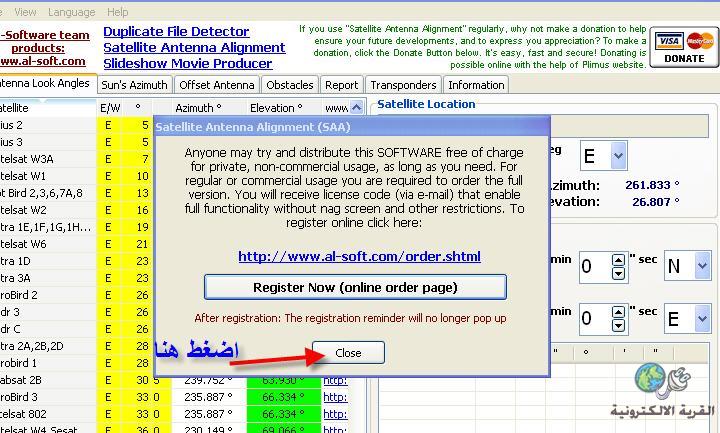Click down arrow on longitude seconds spinner
720x433 pixels.
point(619,326)
